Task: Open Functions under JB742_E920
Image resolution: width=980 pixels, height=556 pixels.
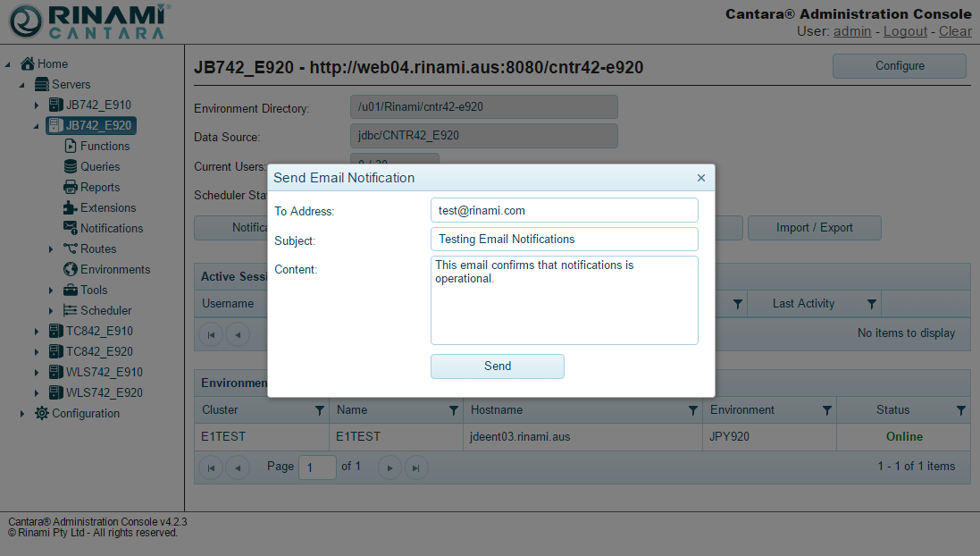Action: [x=71, y=146]
